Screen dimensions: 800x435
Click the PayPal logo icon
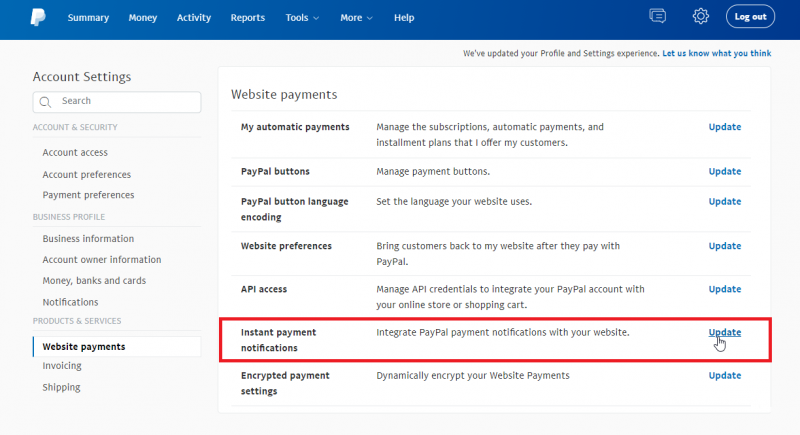(x=38, y=17)
